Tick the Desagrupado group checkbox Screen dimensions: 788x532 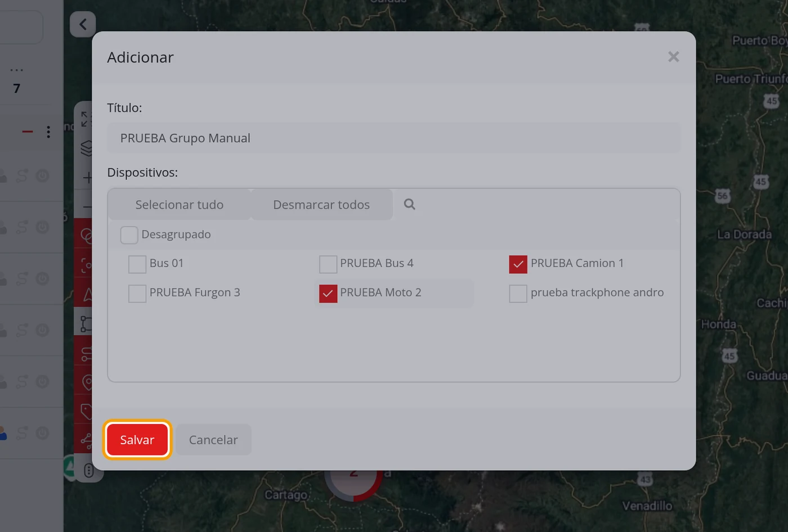coord(129,235)
